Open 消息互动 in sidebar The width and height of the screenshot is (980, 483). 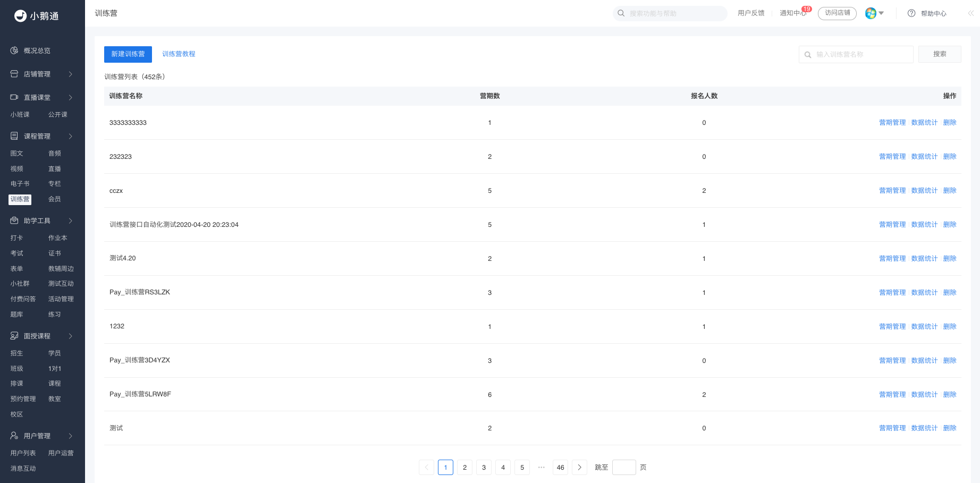[x=23, y=469]
